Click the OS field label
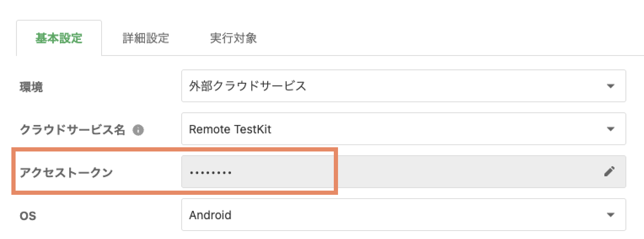The height and width of the screenshot is (239, 644). tap(28, 216)
